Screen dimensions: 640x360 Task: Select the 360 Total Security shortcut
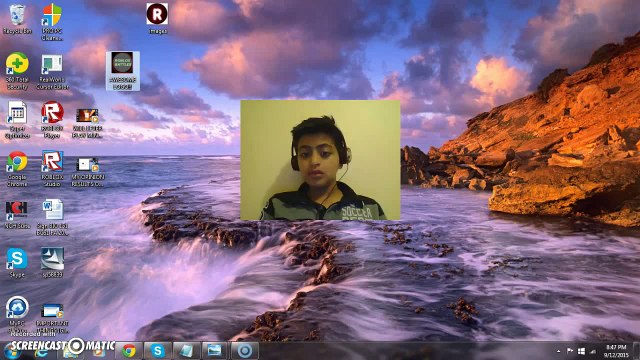[17, 71]
